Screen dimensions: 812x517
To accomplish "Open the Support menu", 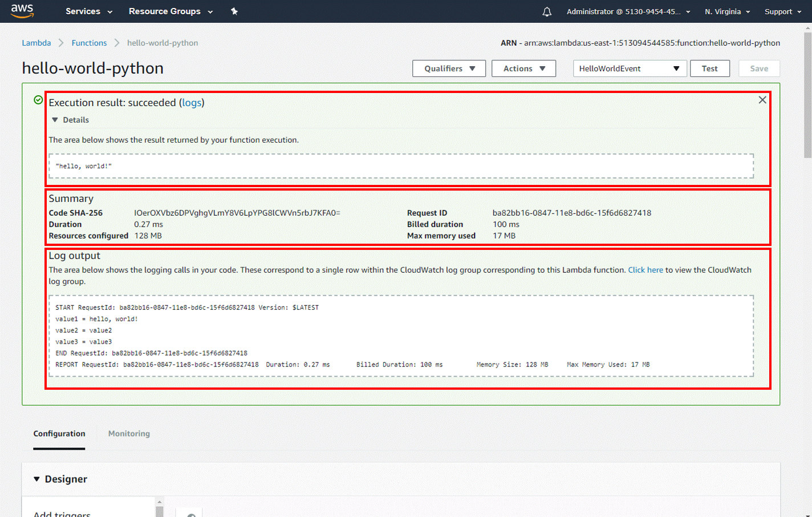I will 783,11.
